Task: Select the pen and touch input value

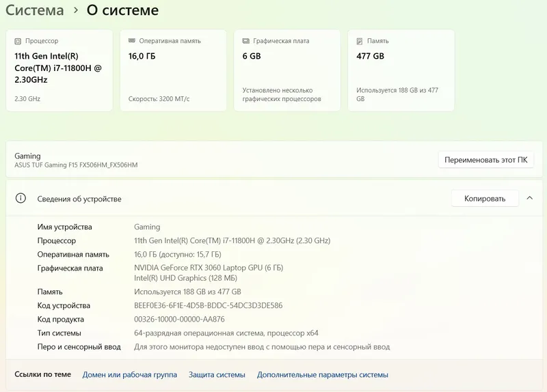Action: pyautogui.click(x=262, y=347)
